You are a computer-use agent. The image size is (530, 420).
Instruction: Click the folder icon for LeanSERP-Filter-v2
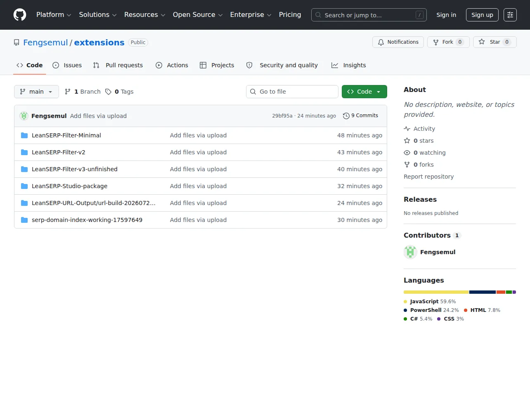coord(24,152)
